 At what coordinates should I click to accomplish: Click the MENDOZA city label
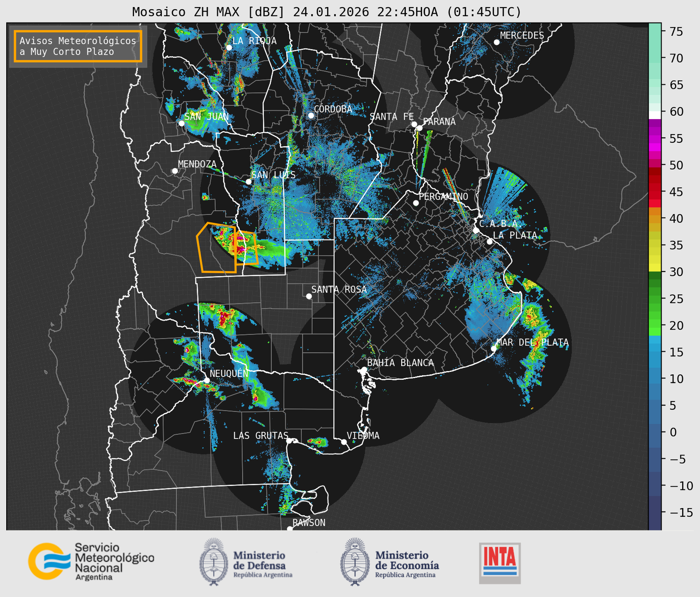[x=197, y=164]
